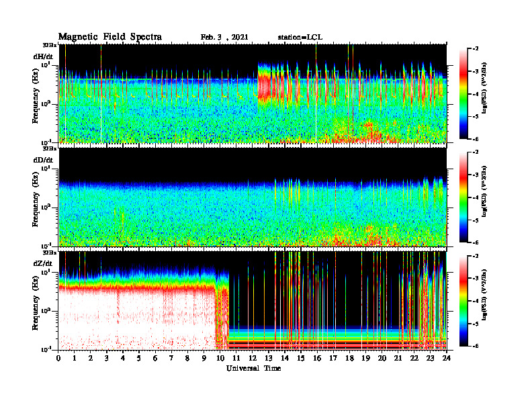Screen dimensions: 532x411
Task: Click the "32Hz" label atop the dH/dt panel
Action: pos(49,45)
